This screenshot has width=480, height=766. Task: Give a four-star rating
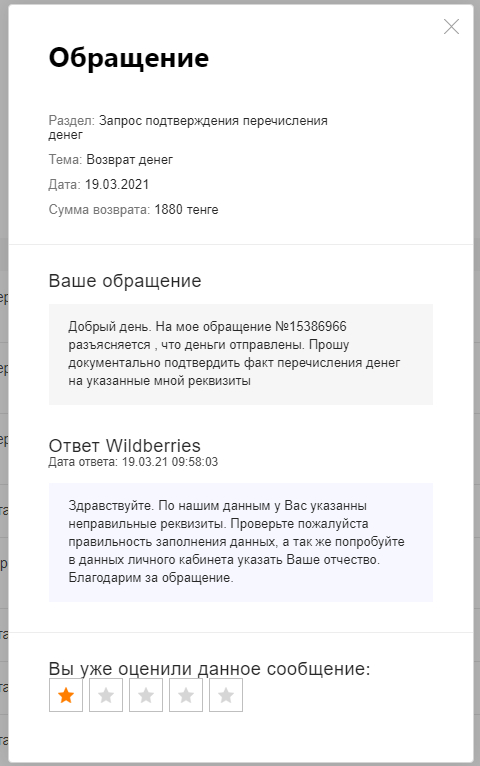186,695
